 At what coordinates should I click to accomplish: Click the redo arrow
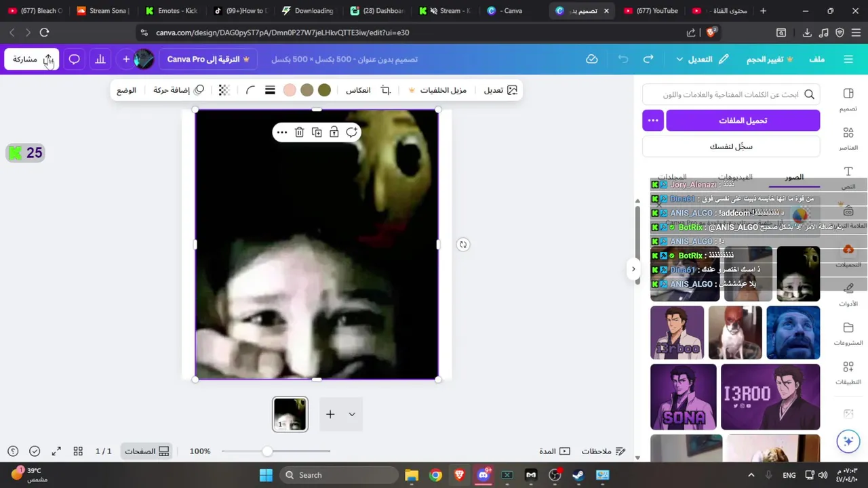point(648,59)
